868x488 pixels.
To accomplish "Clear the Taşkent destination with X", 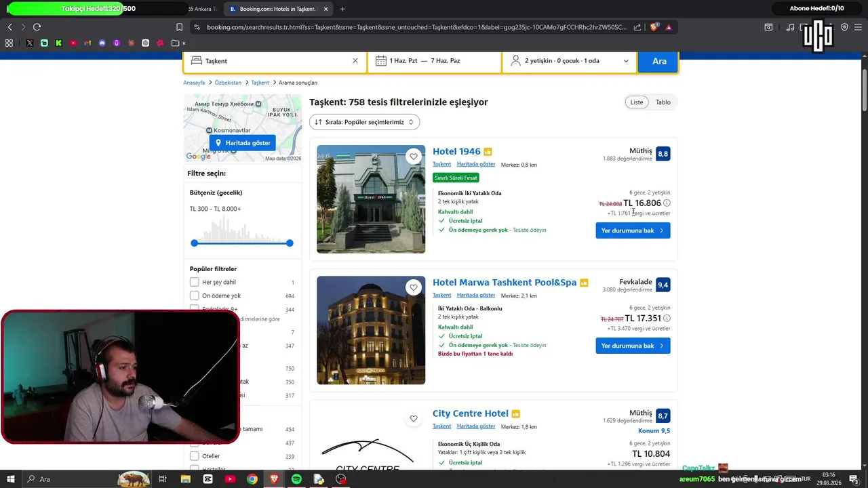I will coord(355,61).
